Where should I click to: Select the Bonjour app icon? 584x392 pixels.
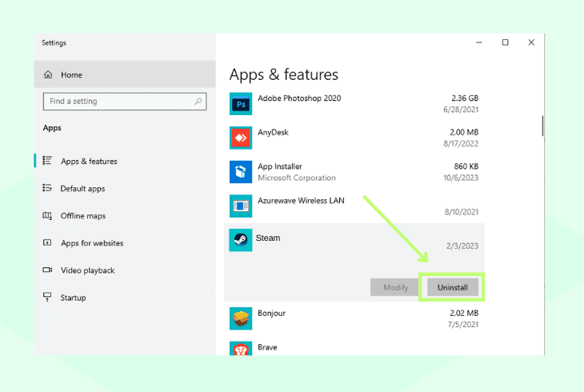[x=241, y=318]
